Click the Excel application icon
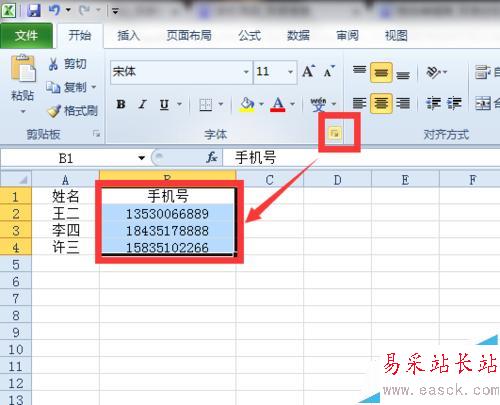500x405 pixels. [9, 10]
